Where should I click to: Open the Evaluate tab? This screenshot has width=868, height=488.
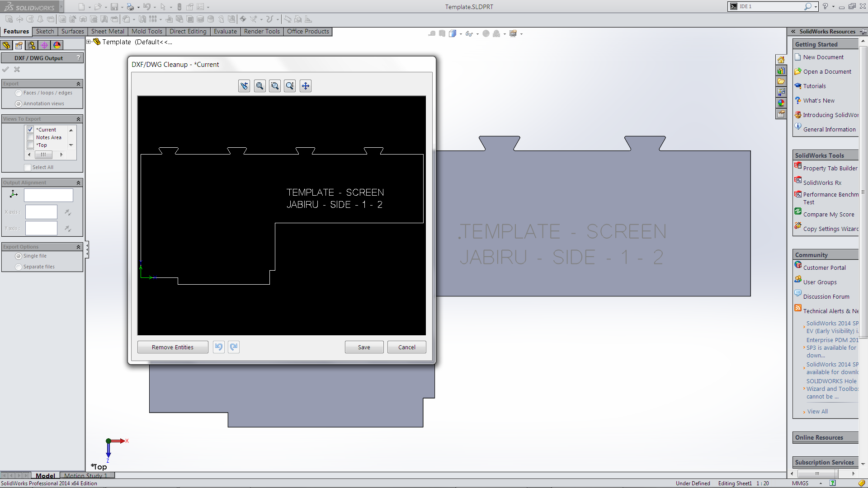click(x=225, y=32)
